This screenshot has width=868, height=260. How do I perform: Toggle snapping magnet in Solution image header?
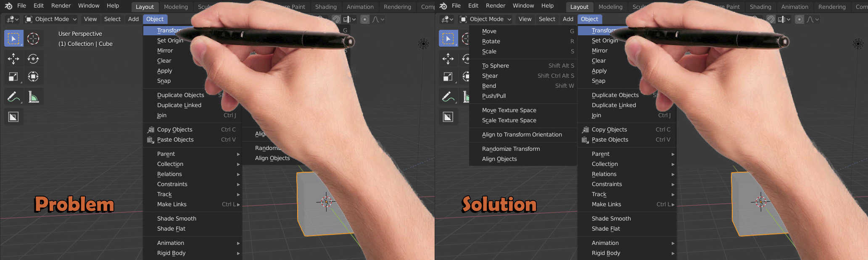tap(770, 19)
